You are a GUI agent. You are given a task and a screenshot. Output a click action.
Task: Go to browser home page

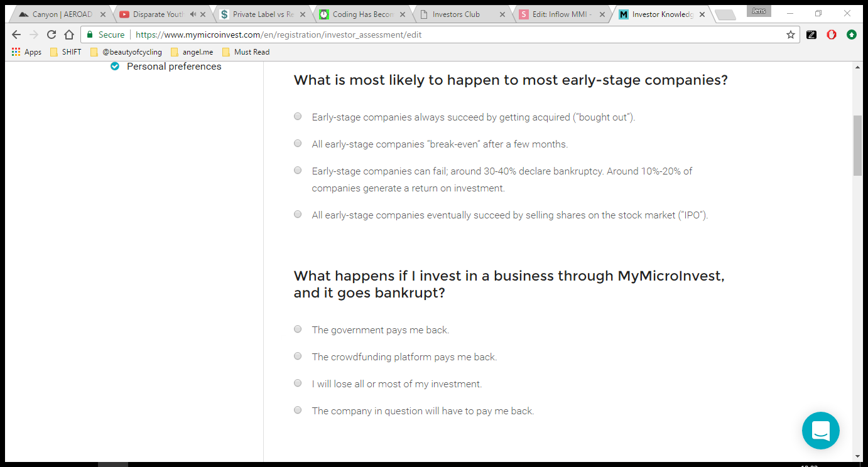(x=69, y=35)
